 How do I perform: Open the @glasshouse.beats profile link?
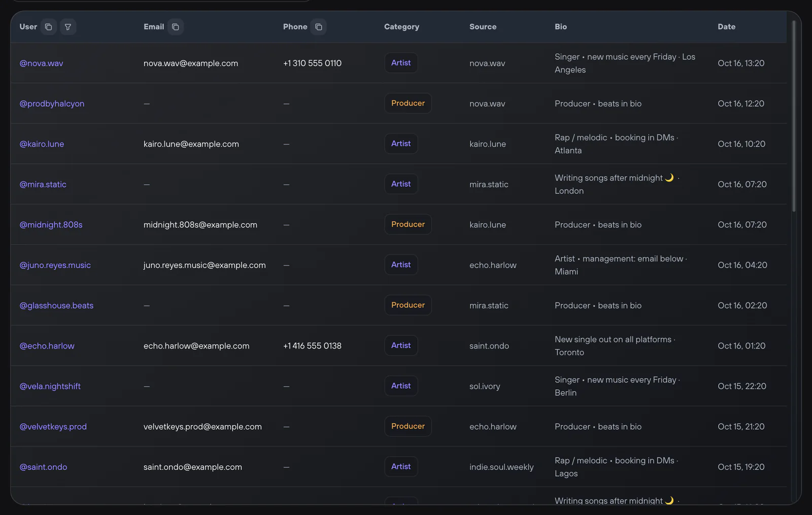click(56, 305)
